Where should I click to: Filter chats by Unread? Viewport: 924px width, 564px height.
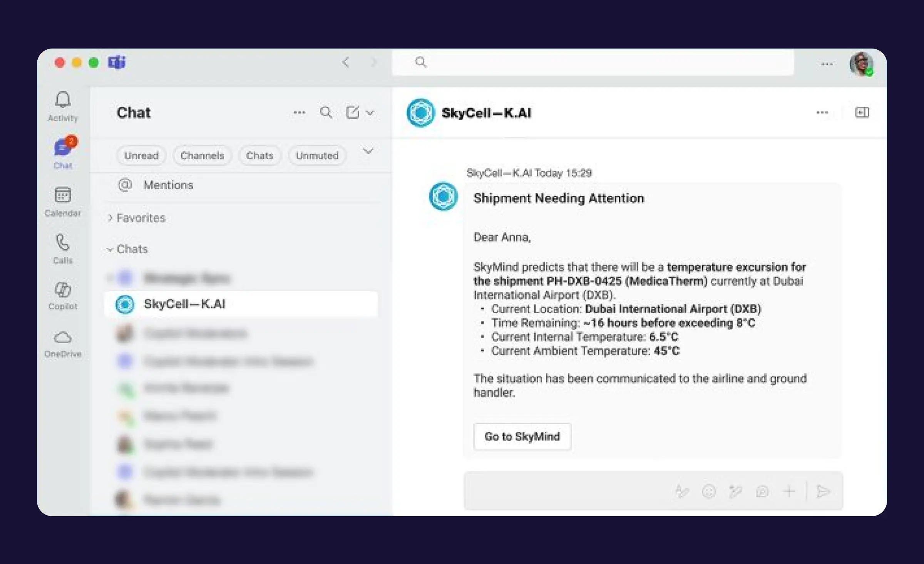(x=141, y=156)
